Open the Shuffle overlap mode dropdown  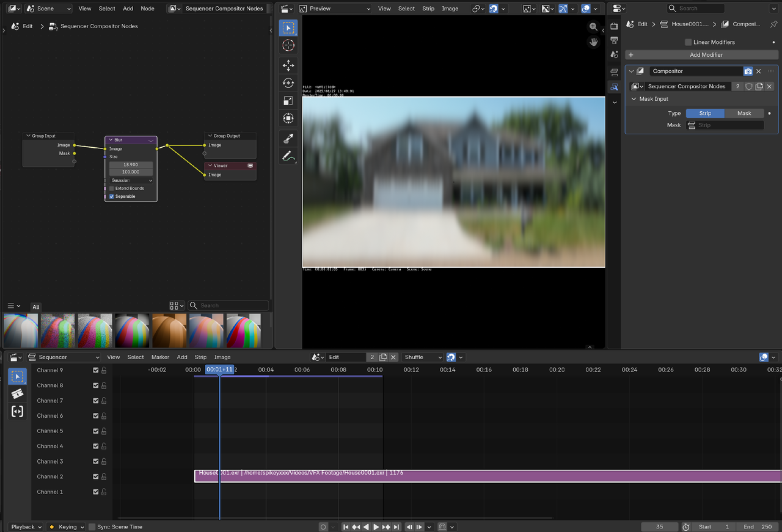(422, 357)
